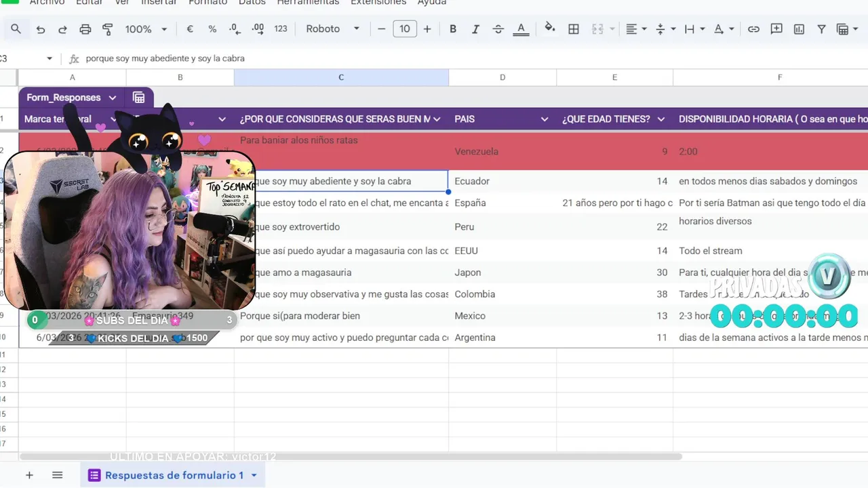Add a new sheet with plus button
Image resolution: width=868 pixels, height=488 pixels.
coord(29,475)
